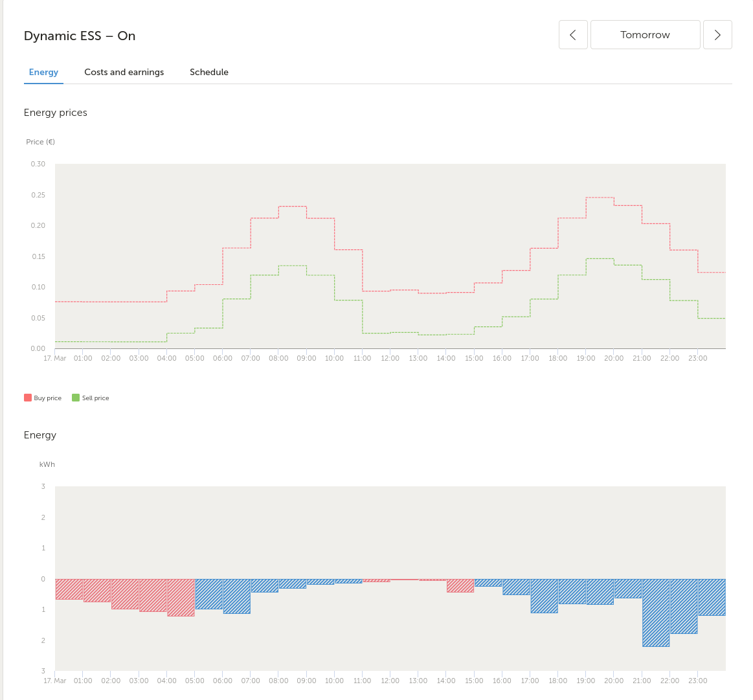Click the green Sell price color swatch
Image resolution: width=753 pixels, height=700 pixels.
(75, 398)
